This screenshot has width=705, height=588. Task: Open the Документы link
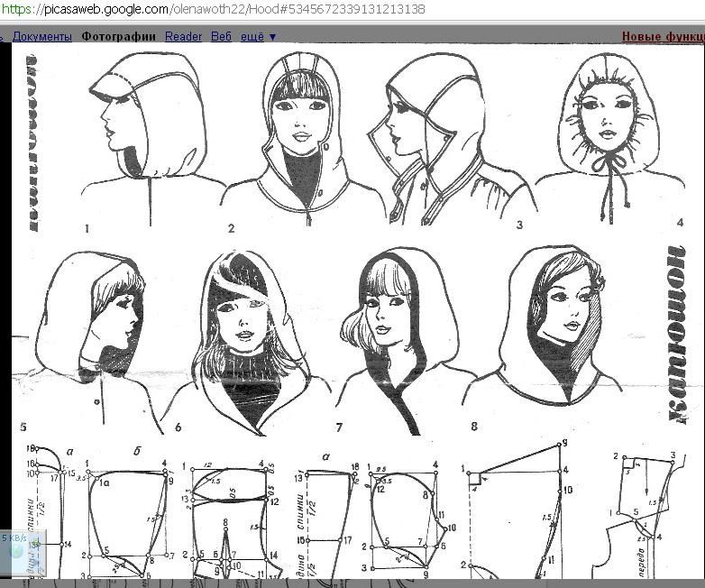click(x=41, y=36)
